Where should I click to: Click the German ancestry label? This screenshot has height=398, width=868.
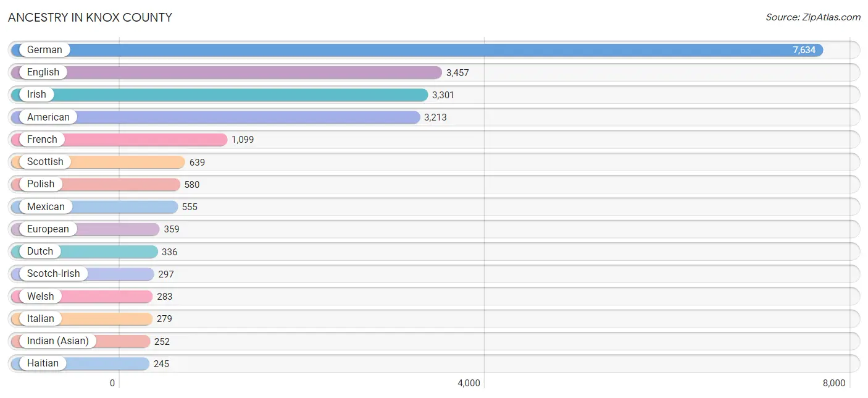(x=44, y=50)
